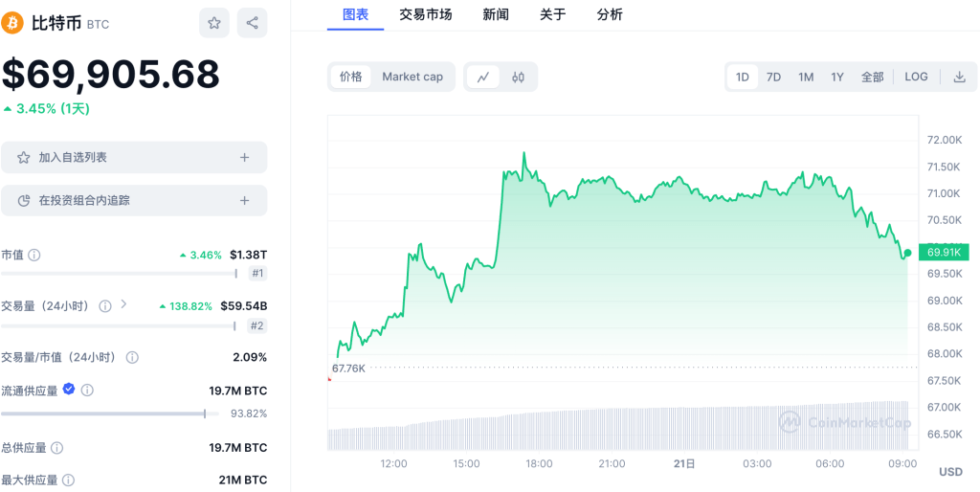Expand 在投资组合内追踪 plus button
Screen dimensions: 980x492
244,200
